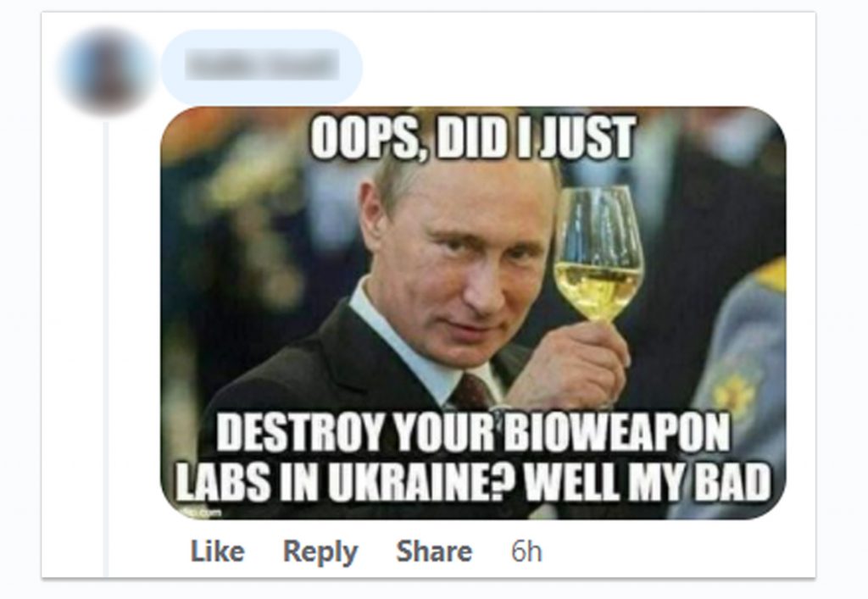
Task: Like this comment
Action: pos(217,552)
